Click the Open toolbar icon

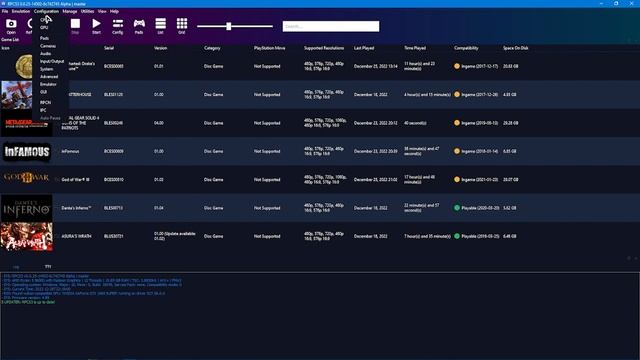(11, 26)
